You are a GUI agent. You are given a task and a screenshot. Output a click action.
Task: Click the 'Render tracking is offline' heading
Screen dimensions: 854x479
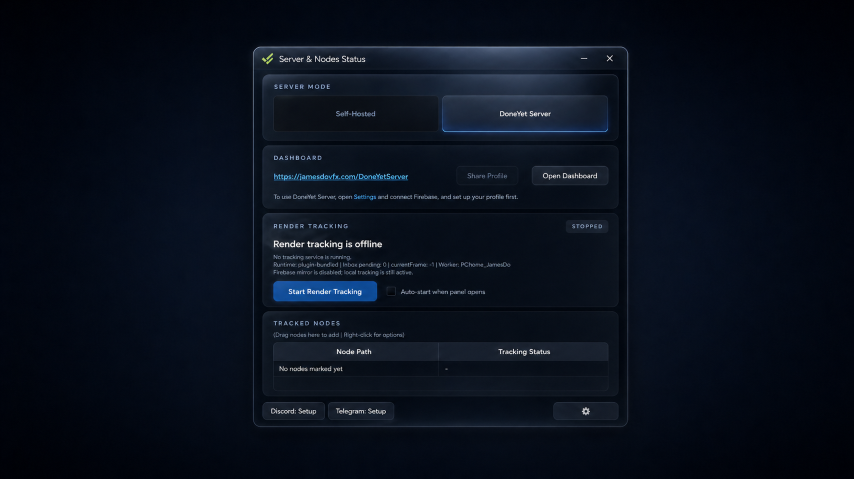point(327,244)
